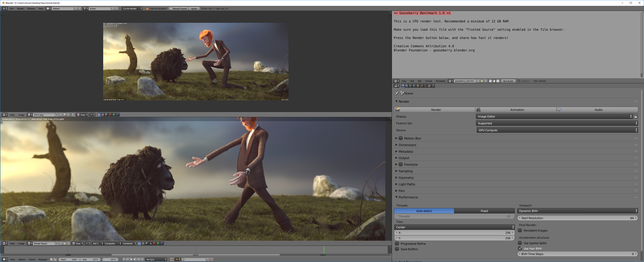Open the World properties tab icon
The width and height of the screenshot is (644, 262).
[x=414, y=86]
